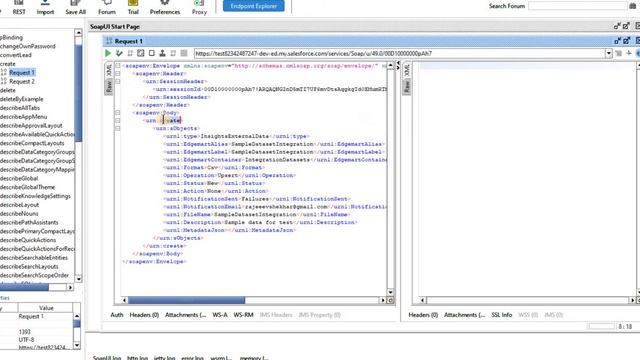Open the request Auth tab

click(x=117, y=315)
